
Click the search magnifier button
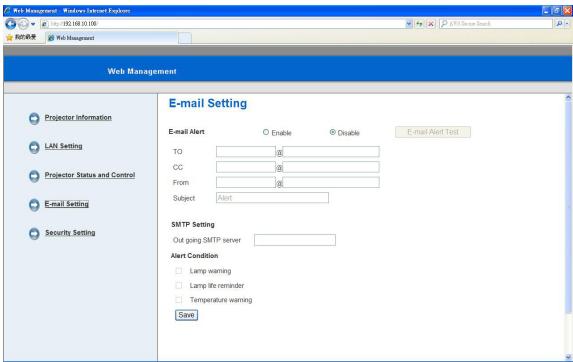(x=559, y=24)
